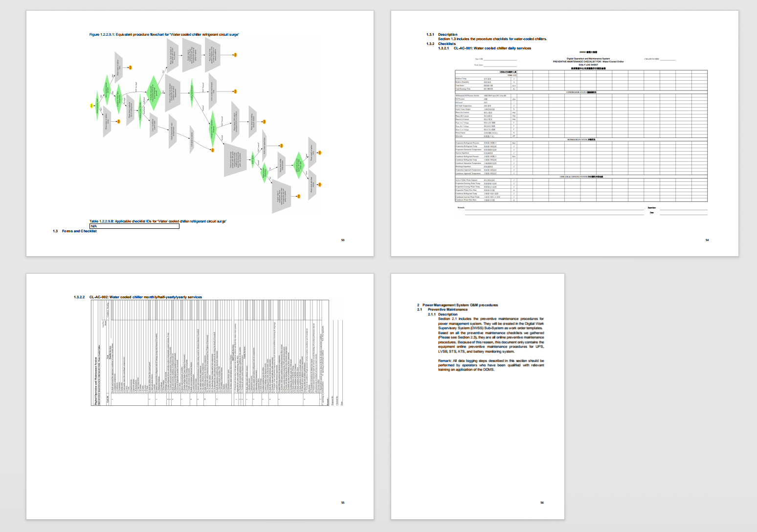
Task: Click 'PREVENTIVE MAINTENANCE CHECKLIST FOR - Water-Cooled Chiller' line
Action: [588, 62]
